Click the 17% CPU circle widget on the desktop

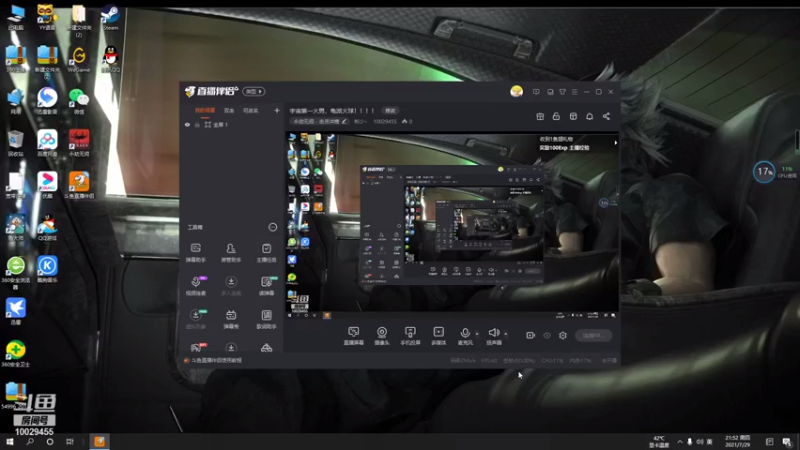point(764,172)
